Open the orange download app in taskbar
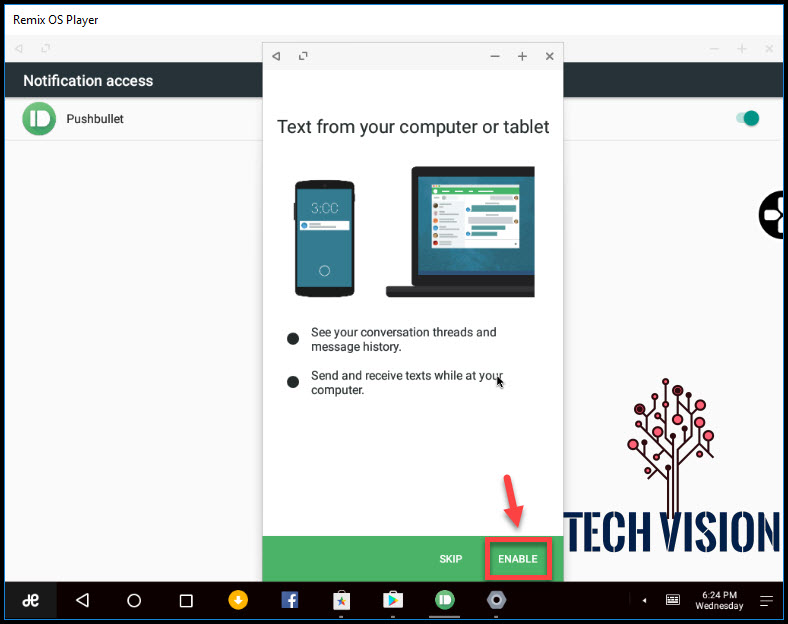Viewport: 788px width, 624px height. tap(238, 600)
